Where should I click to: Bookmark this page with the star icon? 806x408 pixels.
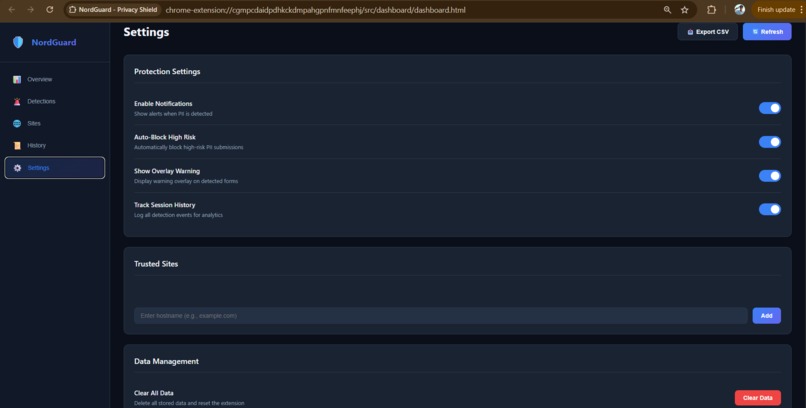click(685, 10)
